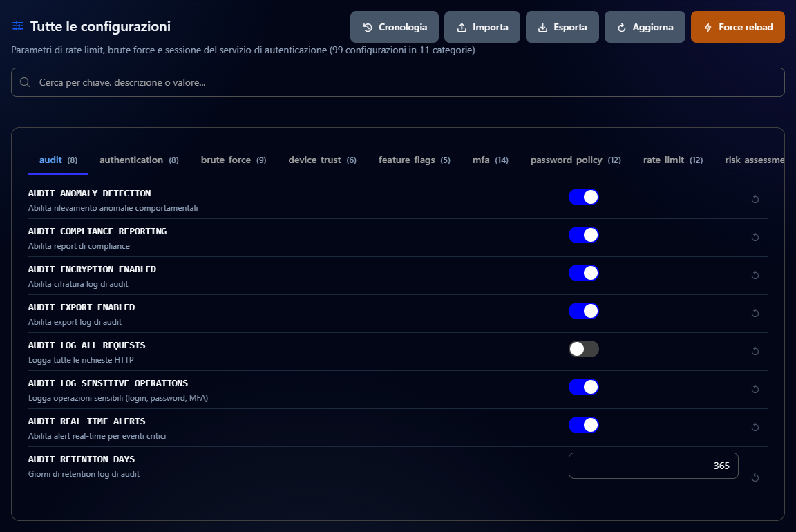796x532 pixels.
Task: Reset AUDIT_COMPLIANCE_REPORTING with its undo icon
Action: point(755,237)
